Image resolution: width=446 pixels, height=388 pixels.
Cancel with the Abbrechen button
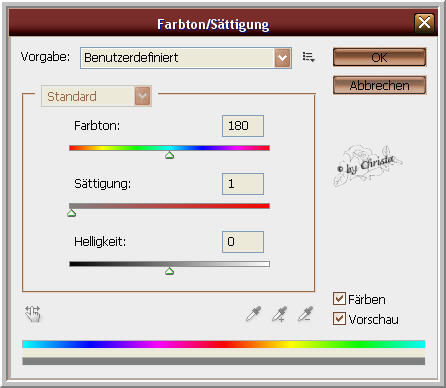click(379, 85)
